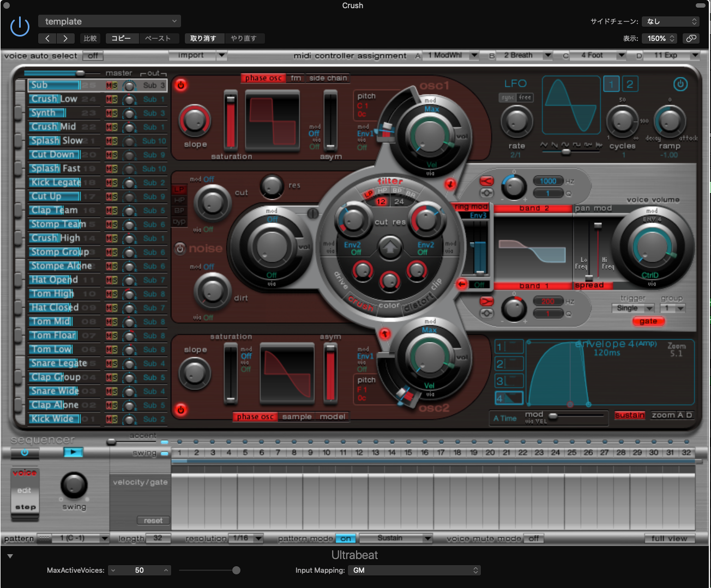Image resolution: width=711 pixels, height=588 pixels.
Task: Select band 2 shelving EQ type icon
Action: tap(486, 181)
